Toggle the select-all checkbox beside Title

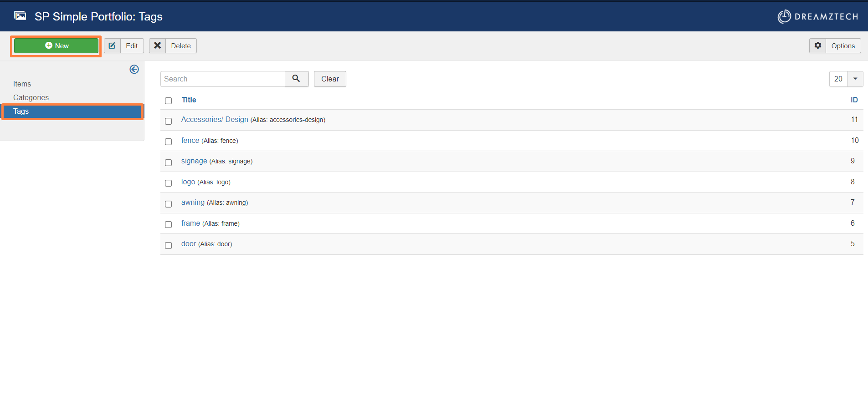[x=169, y=101]
